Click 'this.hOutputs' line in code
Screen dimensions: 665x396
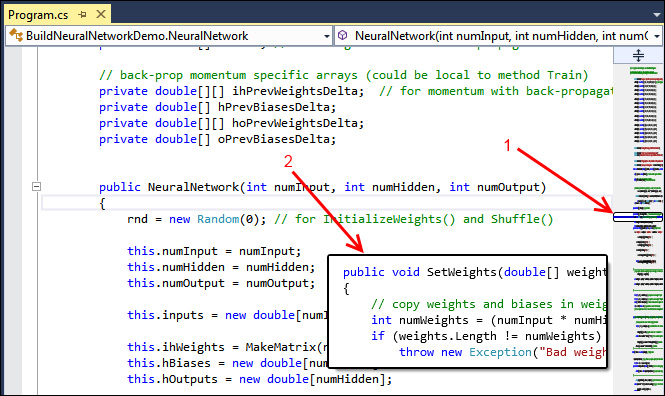click(x=260, y=379)
